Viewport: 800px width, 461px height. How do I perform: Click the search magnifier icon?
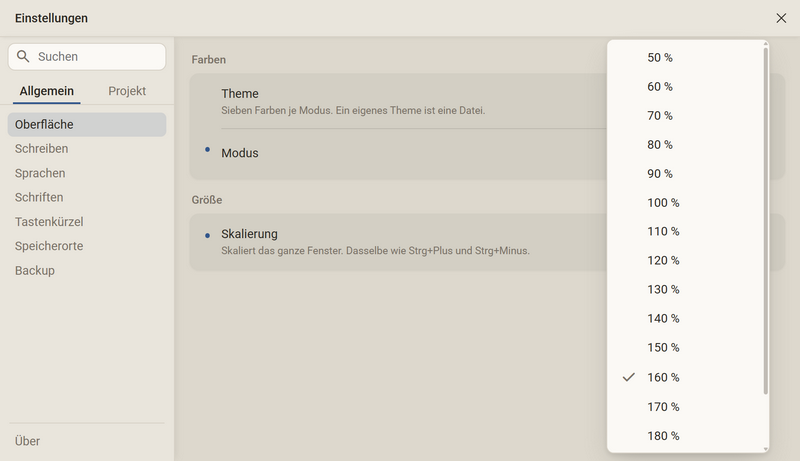click(23, 56)
